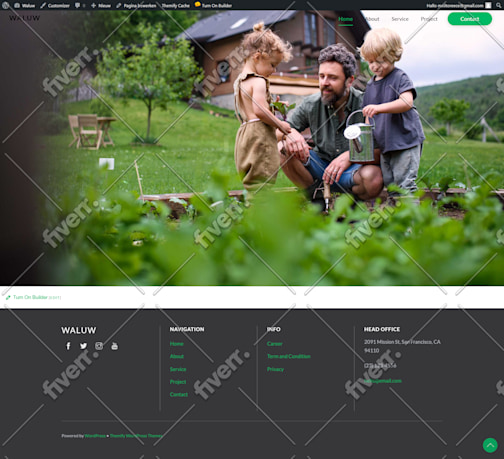This screenshot has width=504, height=459.
Task: Click the INFO footer heading
Action: (x=274, y=329)
